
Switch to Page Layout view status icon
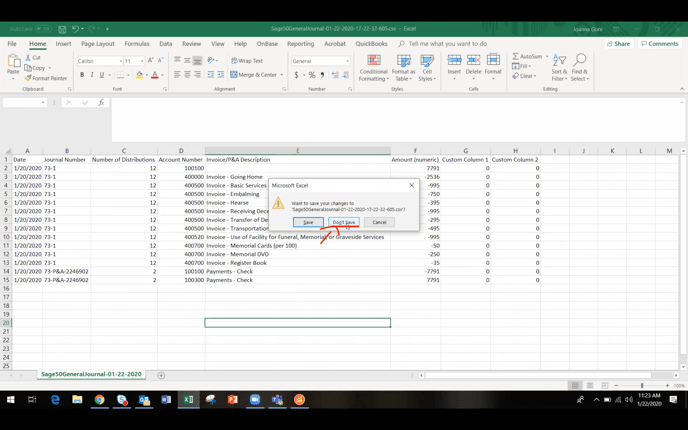[x=590, y=385]
